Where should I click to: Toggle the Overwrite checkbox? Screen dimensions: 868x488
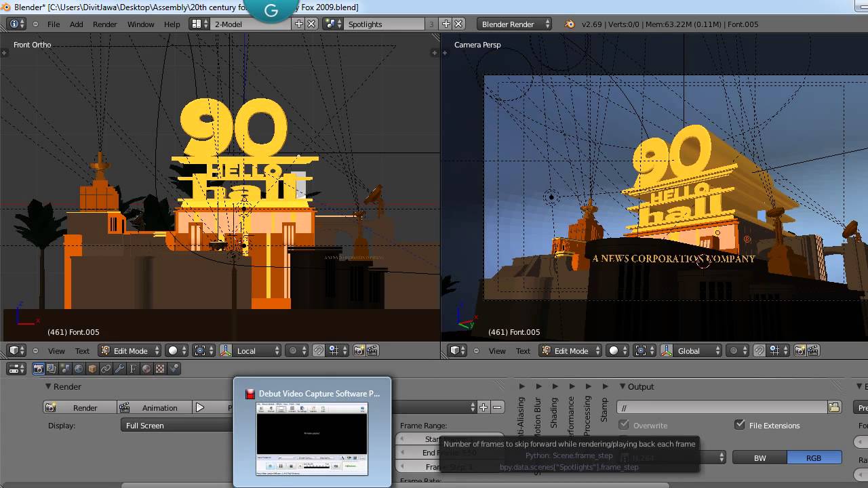point(624,425)
